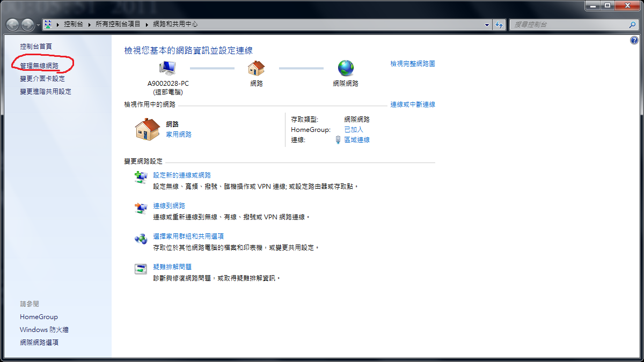Open 網際網路選項 link

(39, 343)
